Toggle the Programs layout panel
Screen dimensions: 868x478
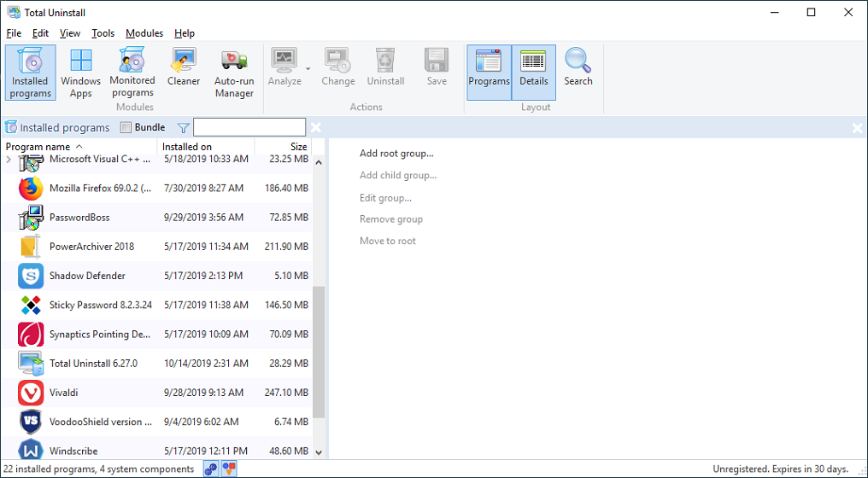[489, 73]
